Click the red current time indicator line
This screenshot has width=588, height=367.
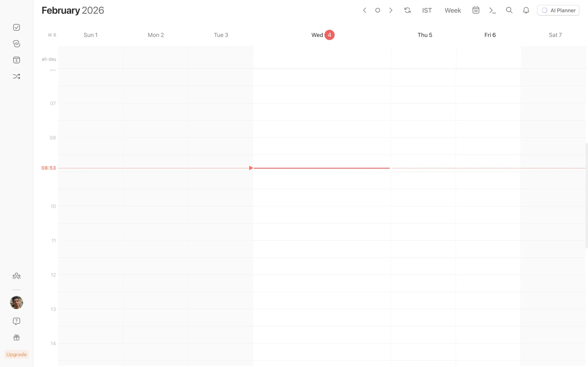click(320, 168)
